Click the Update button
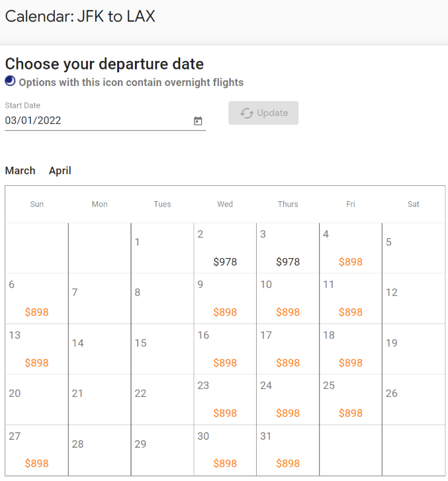448x481 pixels. pos(263,113)
